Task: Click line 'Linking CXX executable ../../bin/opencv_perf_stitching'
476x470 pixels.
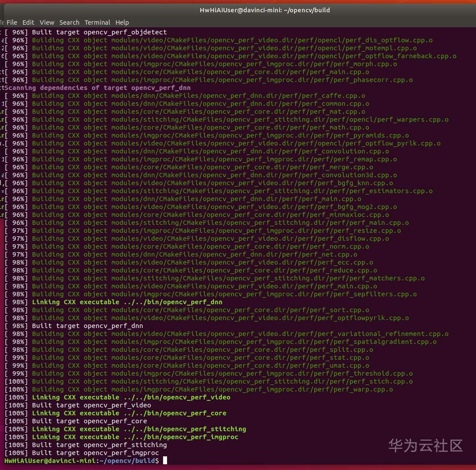Action: click(125, 429)
